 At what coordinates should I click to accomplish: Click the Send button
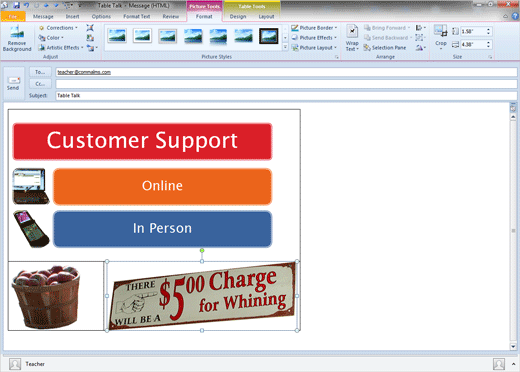pyautogui.click(x=13, y=83)
